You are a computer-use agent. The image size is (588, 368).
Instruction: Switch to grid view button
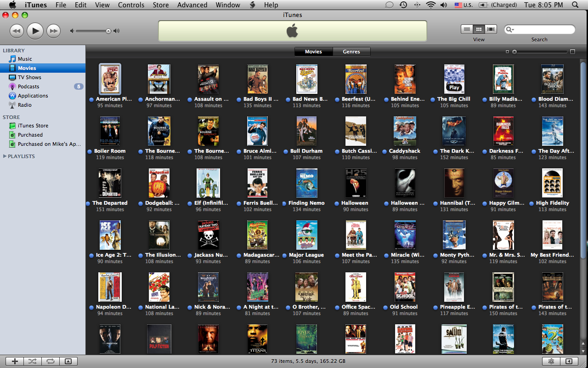(x=479, y=29)
